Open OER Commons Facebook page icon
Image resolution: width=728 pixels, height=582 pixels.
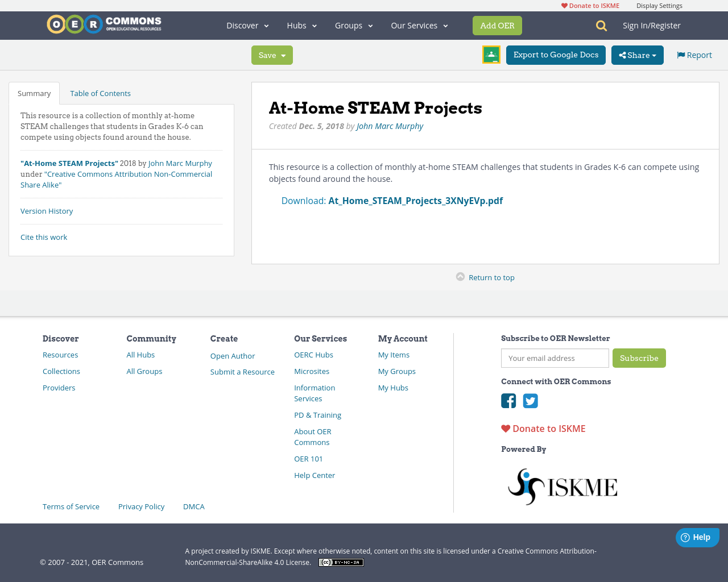pyautogui.click(x=508, y=401)
